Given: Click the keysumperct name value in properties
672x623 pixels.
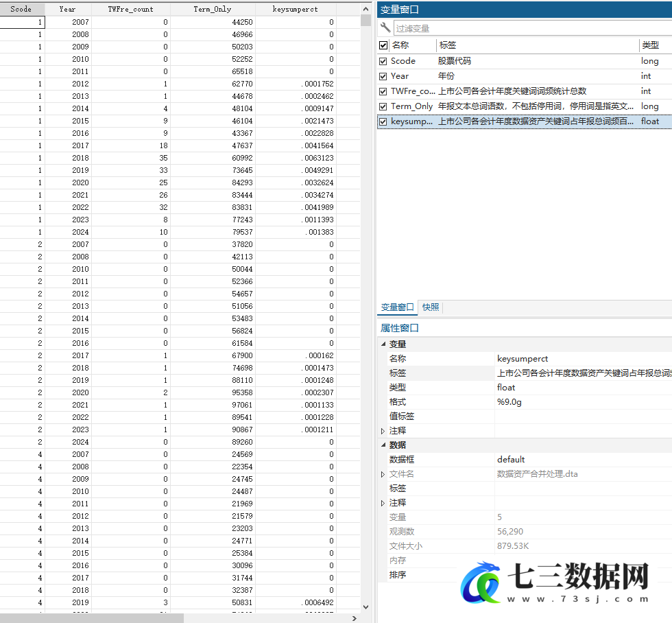Looking at the screenshot, I should tap(523, 359).
